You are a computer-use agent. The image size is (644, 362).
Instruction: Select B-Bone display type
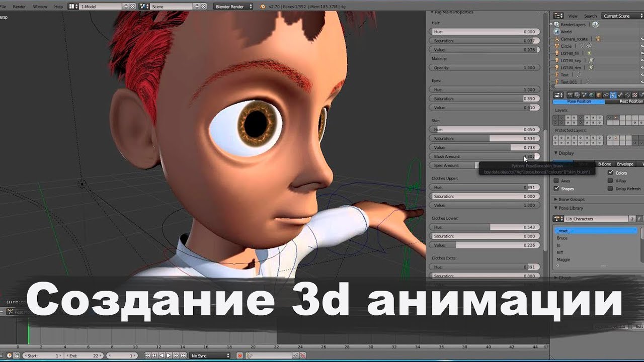(605, 164)
